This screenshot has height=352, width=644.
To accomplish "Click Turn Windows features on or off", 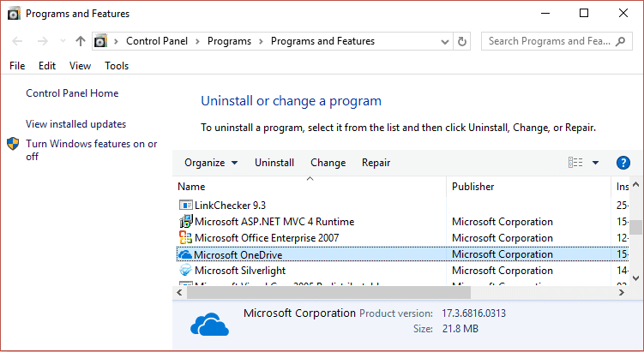I will coord(92,150).
